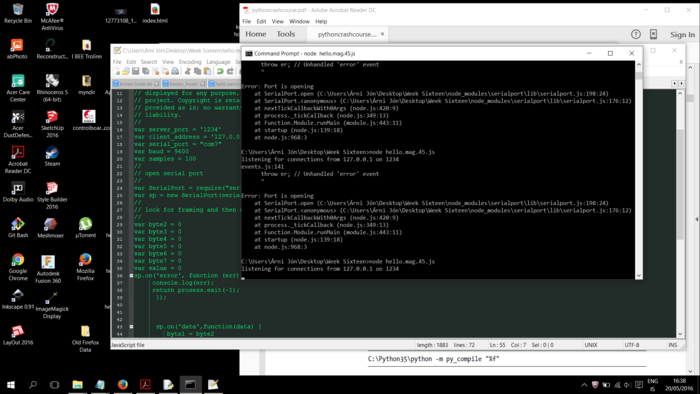Select the Git Bash desktop icon

tap(18, 228)
